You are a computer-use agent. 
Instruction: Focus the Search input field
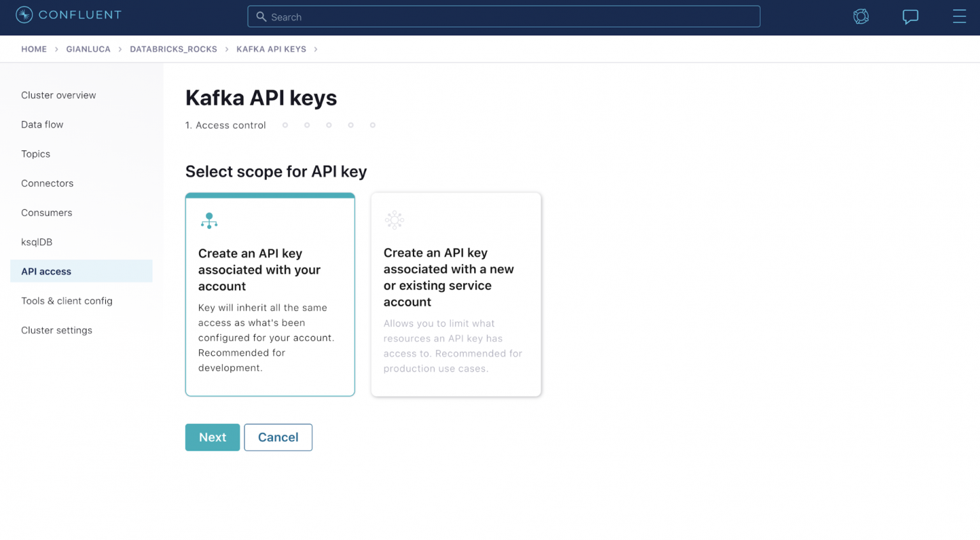503,17
